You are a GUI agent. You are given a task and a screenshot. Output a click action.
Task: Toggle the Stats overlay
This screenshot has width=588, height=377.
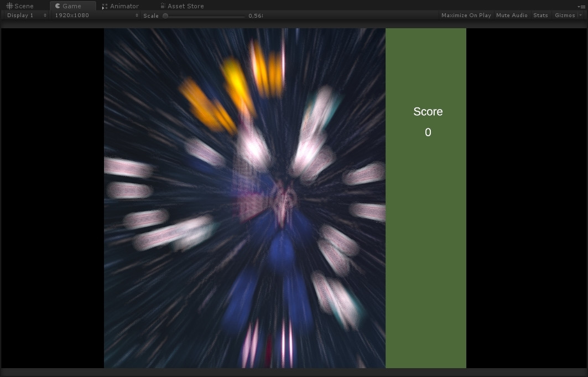point(540,16)
